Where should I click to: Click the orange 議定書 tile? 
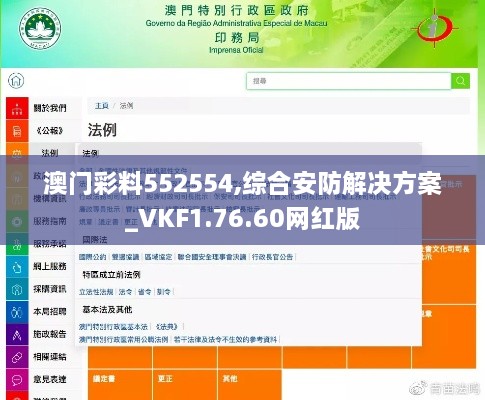120,384
